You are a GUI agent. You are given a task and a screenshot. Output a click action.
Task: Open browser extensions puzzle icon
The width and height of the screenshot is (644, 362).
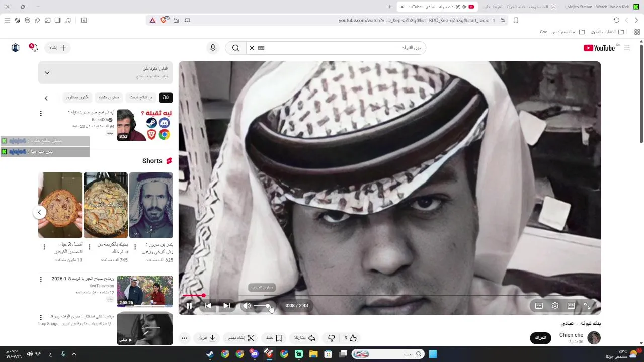click(x=37, y=20)
